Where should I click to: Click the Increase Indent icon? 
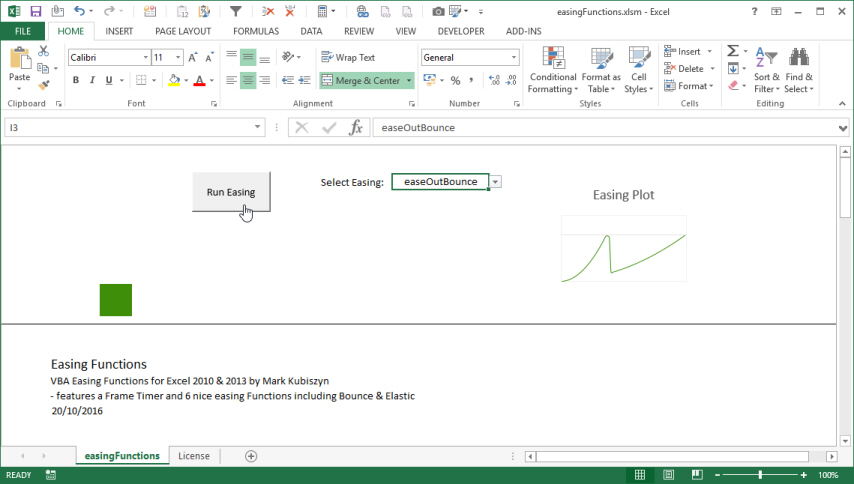click(x=305, y=80)
